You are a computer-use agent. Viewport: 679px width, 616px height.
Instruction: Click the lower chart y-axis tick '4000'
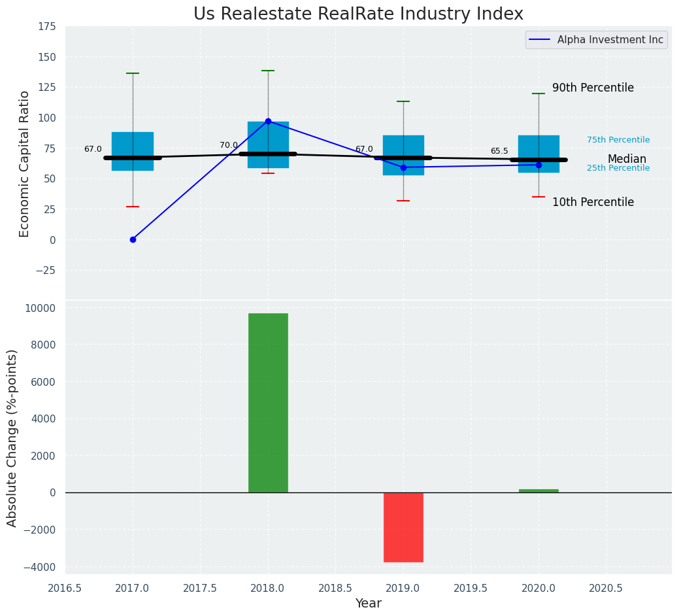[x=44, y=419]
